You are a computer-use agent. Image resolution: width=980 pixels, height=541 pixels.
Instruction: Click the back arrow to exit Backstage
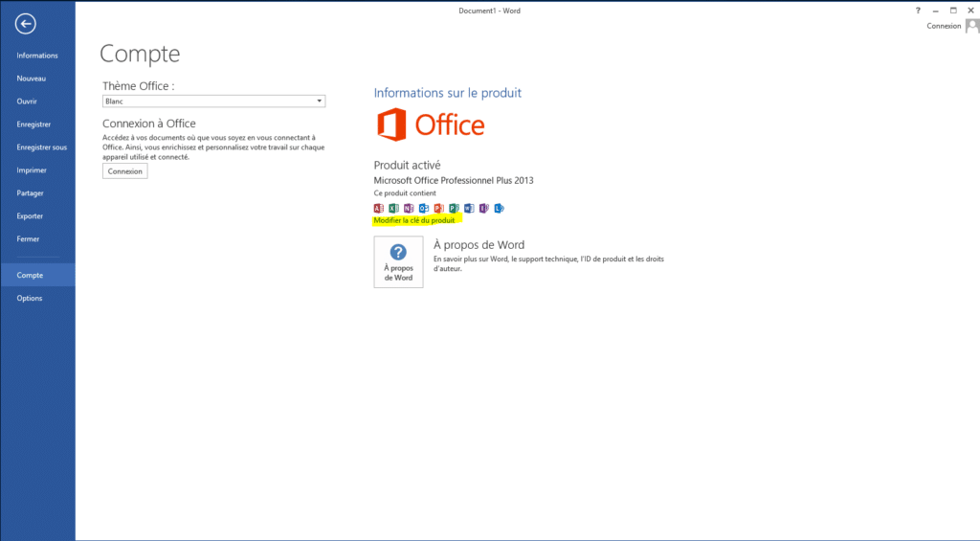coord(26,24)
